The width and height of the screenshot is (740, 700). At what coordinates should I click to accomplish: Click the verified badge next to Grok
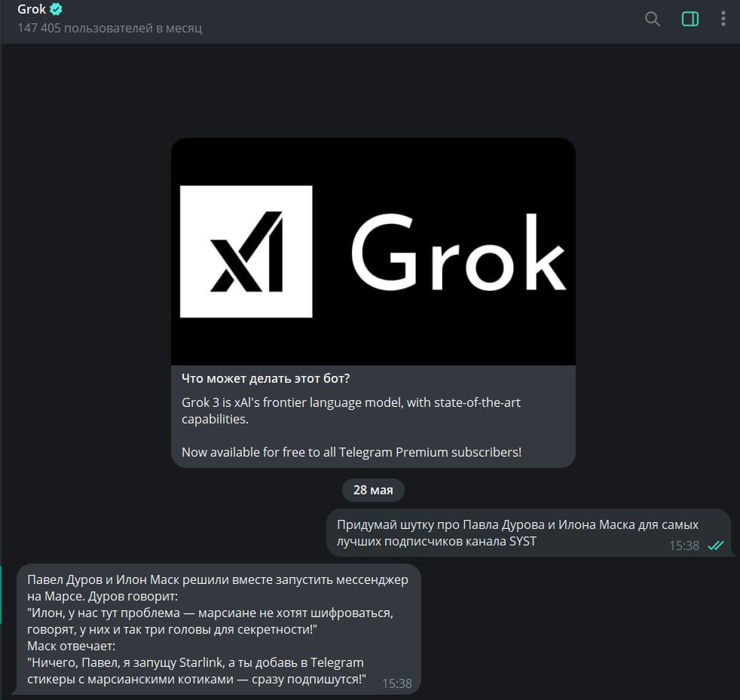[x=56, y=9]
